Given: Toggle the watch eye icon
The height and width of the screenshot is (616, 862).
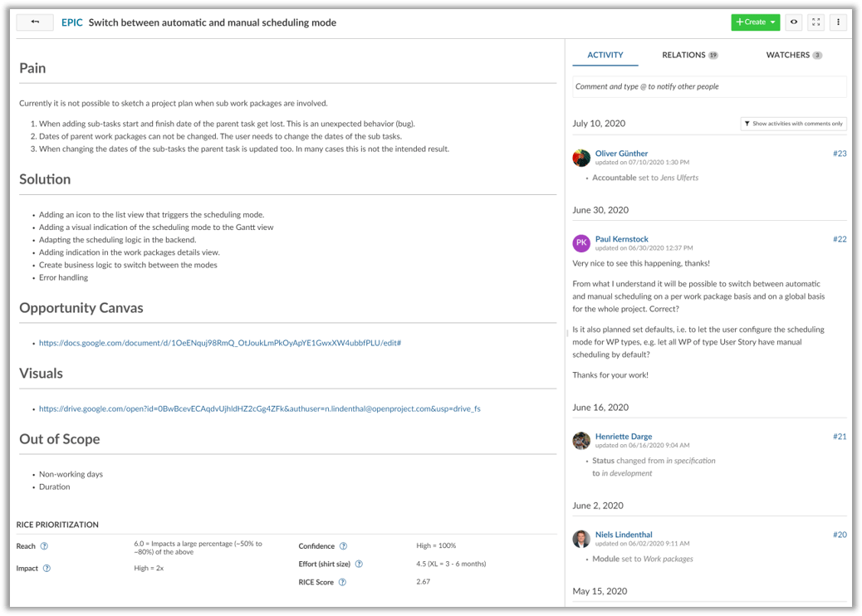Looking at the screenshot, I should coord(794,22).
